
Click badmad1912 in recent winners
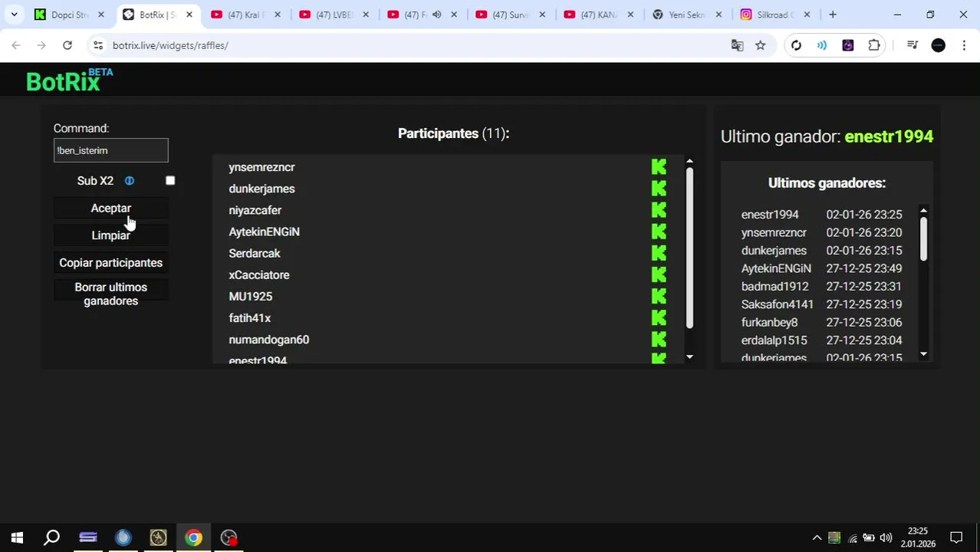774,286
